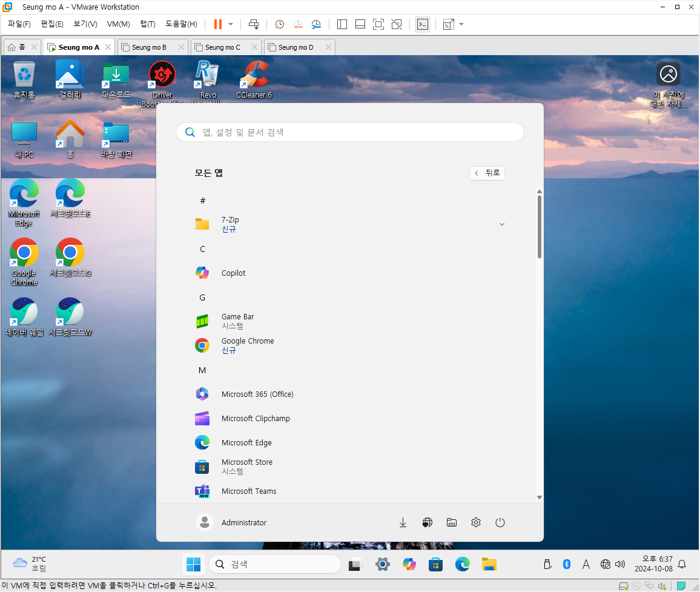Open the power options dropdown arrow beside pause
This screenshot has width=700, height=592.
click(231, 24)
